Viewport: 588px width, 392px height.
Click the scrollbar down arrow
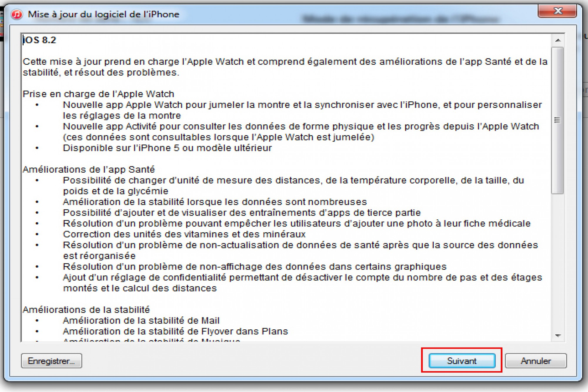coord(558,336)
